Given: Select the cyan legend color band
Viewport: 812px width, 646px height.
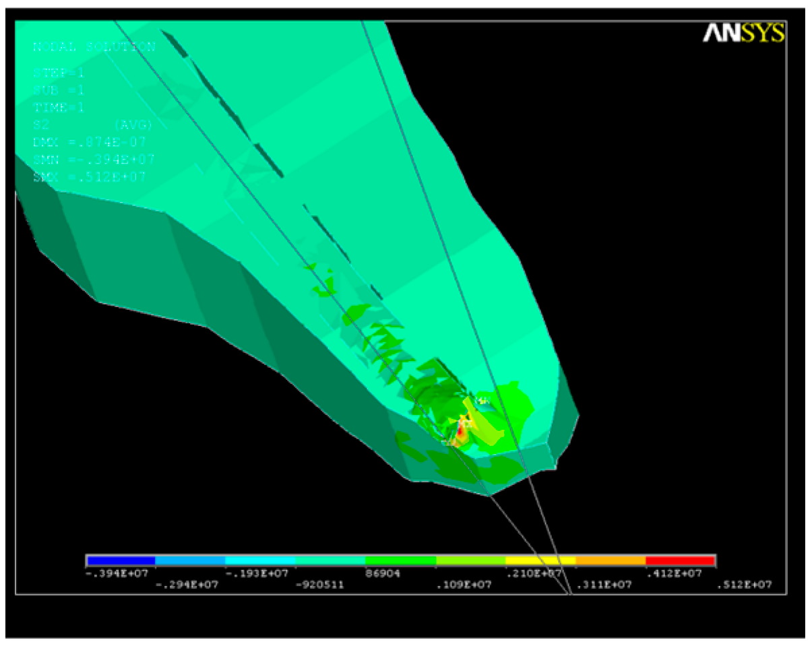Looking at the screenshot, I should click(260, 560).
